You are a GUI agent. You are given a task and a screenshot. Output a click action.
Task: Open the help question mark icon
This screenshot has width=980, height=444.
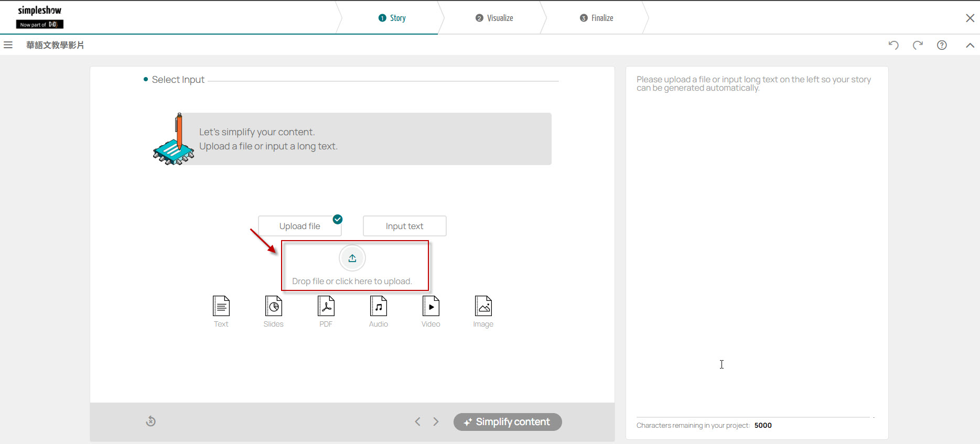click(942, 45)
